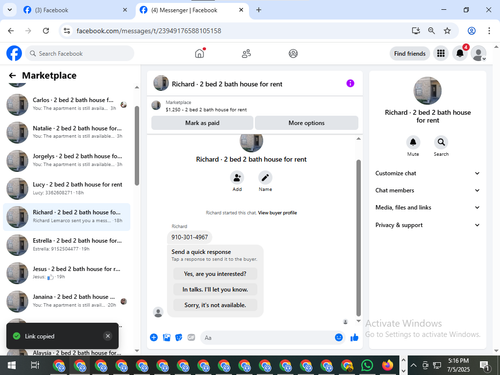Click the conversation list scrollbar
Screen dimensions: 500x375
click(x=137, y=146)
